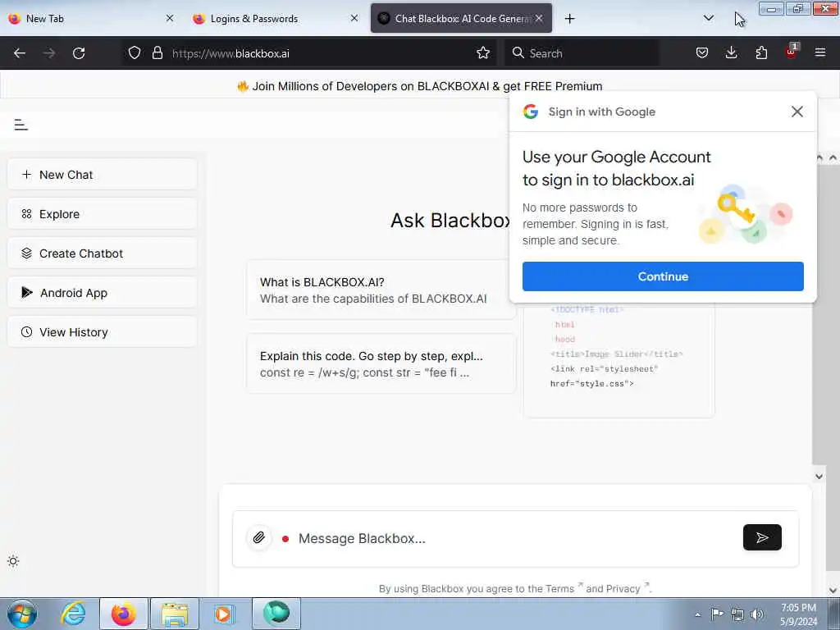
Task: Open the Extensions puzzle icon
Action: click(x=761, y=53)
